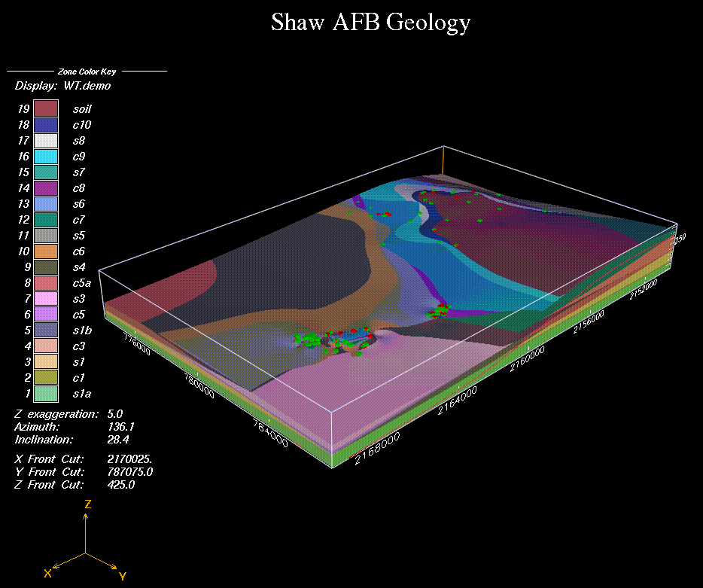This screenshot has height=588, width=703.
Task: Select the "c6" zone label
Action: (x=79, y=251)
